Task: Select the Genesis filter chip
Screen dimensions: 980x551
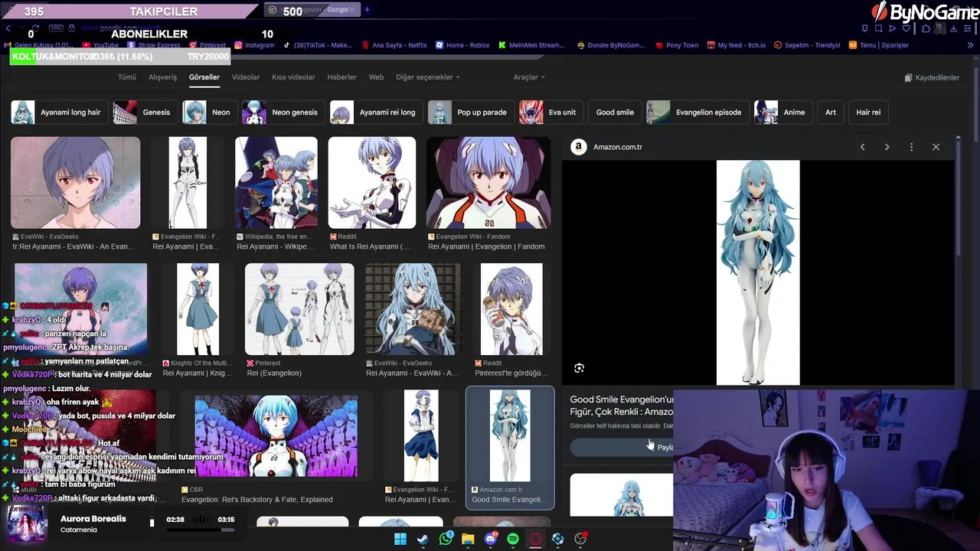Action: [x=145, y=112]
